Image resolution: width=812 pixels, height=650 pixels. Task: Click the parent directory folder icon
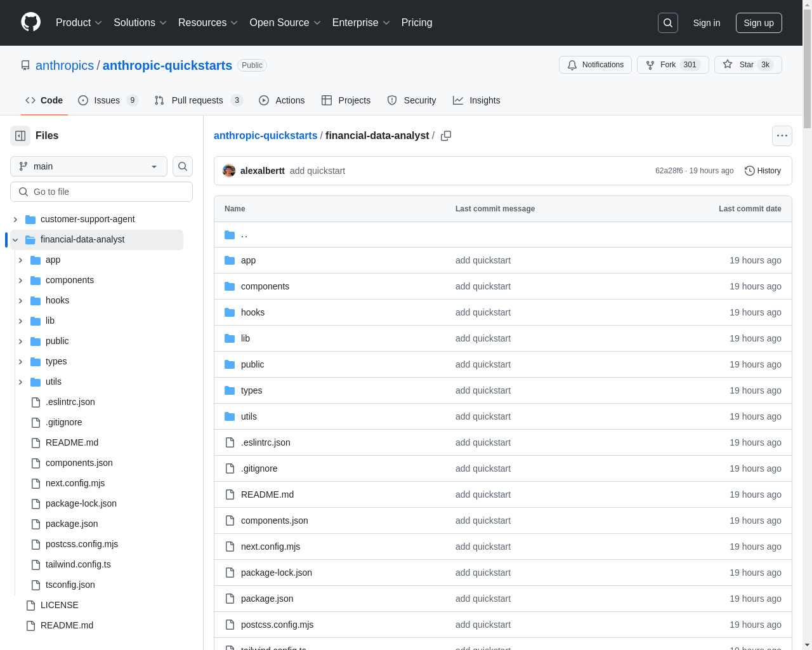(x=230, y=235)
